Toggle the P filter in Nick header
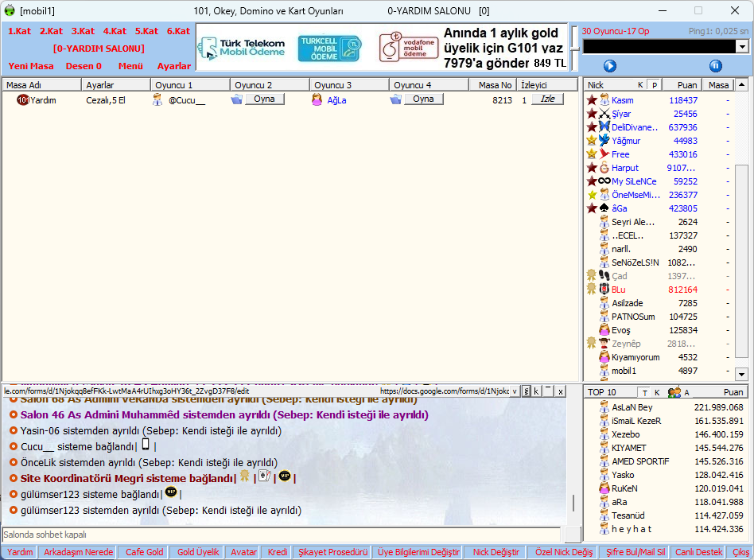 click(x=654, y=85)
